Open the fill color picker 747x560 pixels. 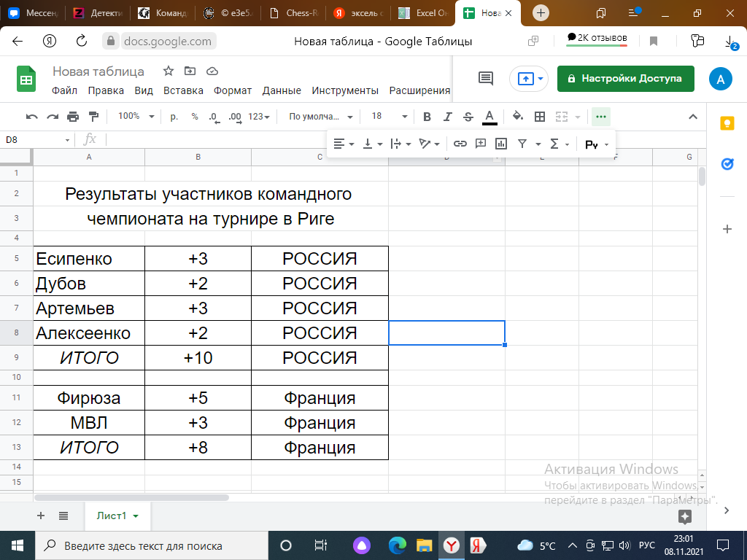point(518,116)
